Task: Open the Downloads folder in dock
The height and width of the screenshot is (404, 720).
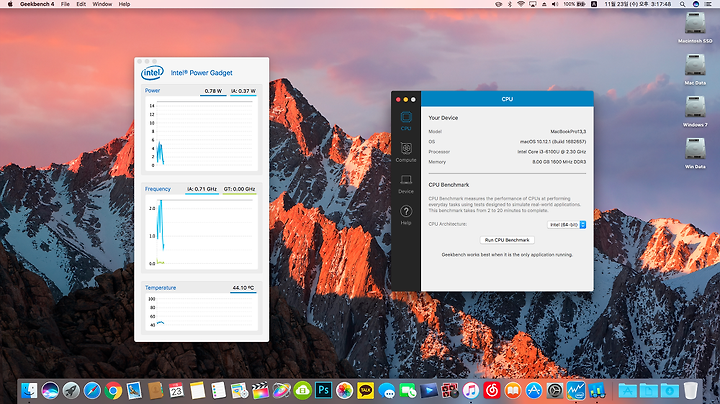Action: (x=669, y=391)
